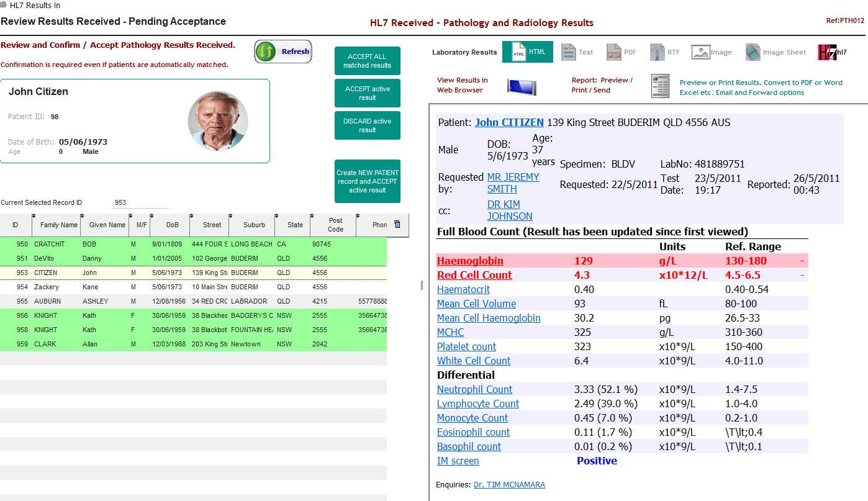Open the Basophil count link
This screenshot has width=868, height=501.
(x=469, y=446)
